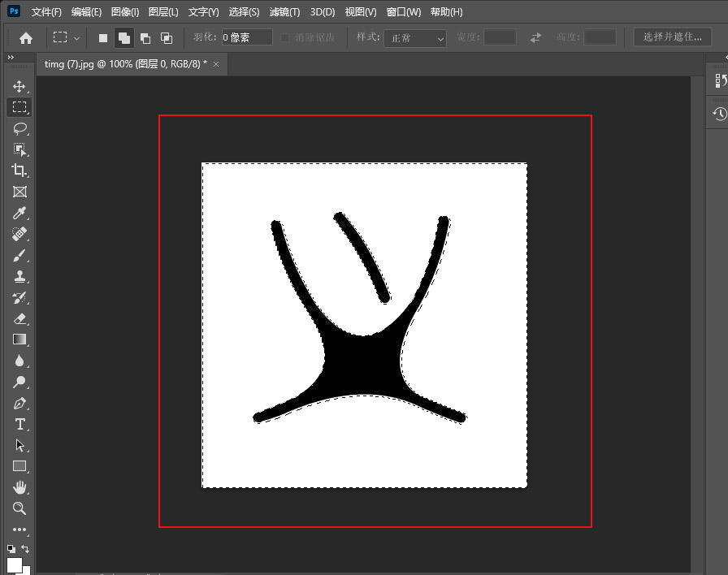The width and height of the screenshot is (728, 575).
Task: Choose the Horizontal Type tool
Action: tap(19, 424)
